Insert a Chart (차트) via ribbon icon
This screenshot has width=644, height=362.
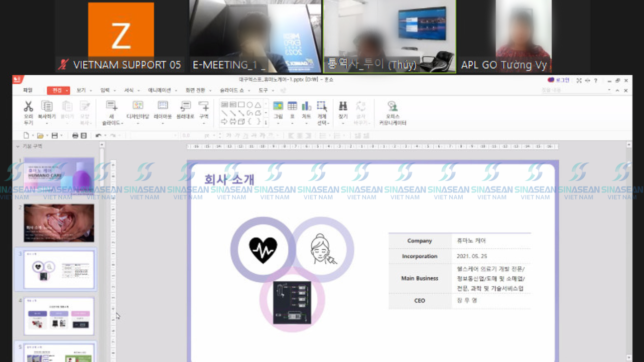pyautogui.click(x=306, y=106)
